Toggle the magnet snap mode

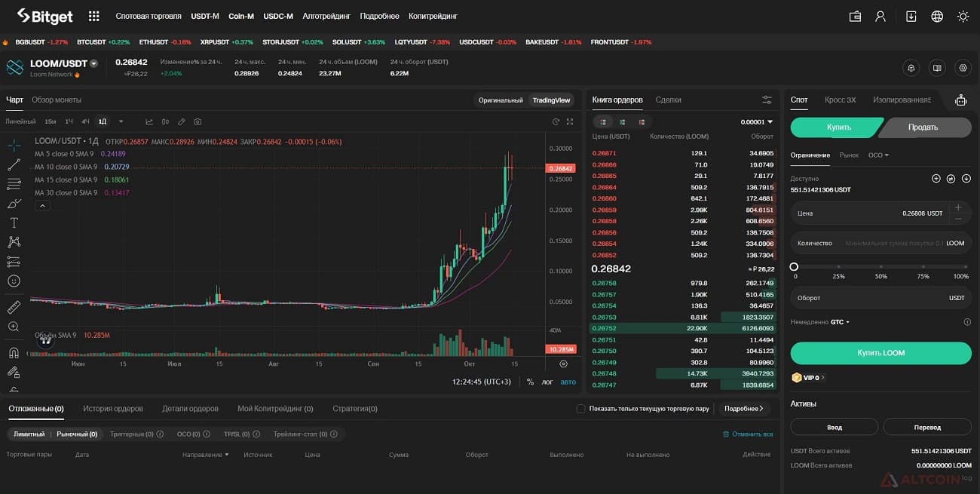[x=14, y=352]
